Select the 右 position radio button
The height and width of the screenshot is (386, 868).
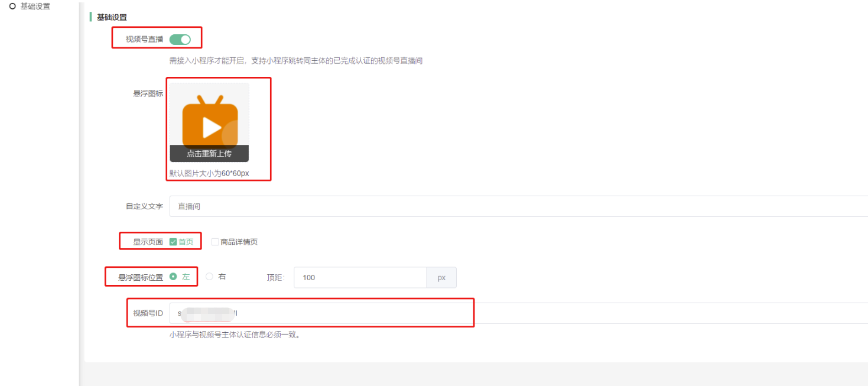tap(209, 276)
